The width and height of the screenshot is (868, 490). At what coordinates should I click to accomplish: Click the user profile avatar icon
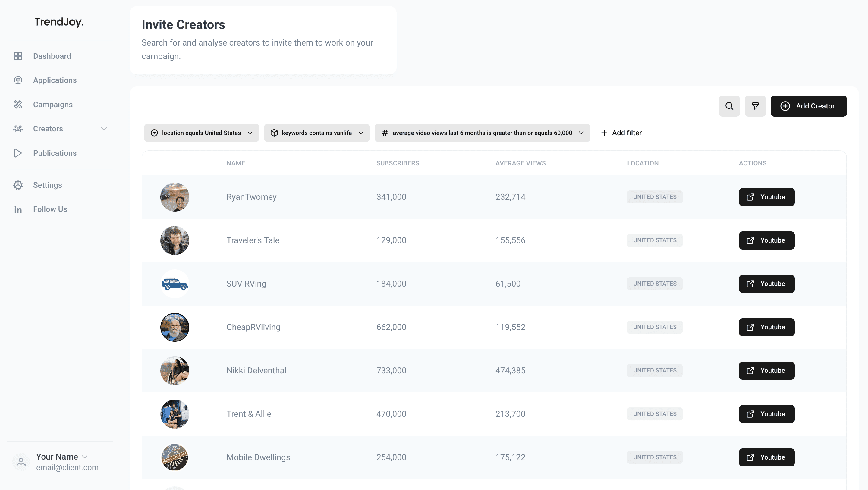(21, 462)
